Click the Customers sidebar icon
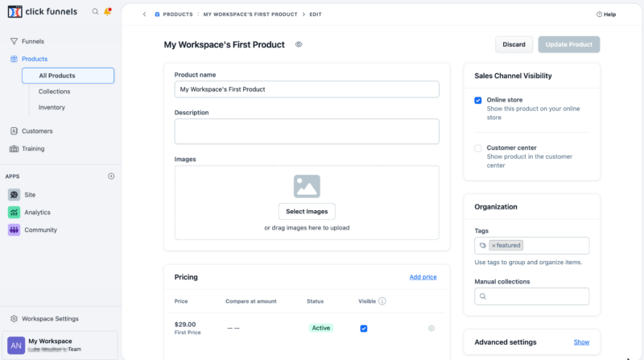Image resolution: width=644 pixels, height=360 pixels. 14,130
